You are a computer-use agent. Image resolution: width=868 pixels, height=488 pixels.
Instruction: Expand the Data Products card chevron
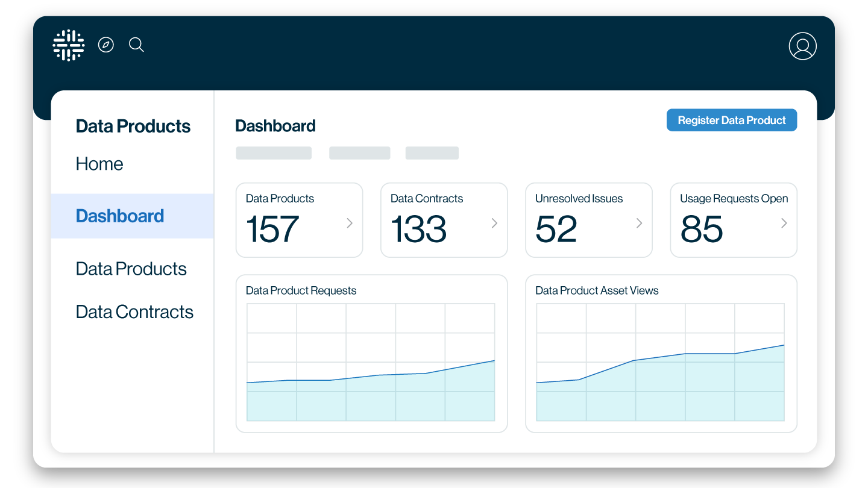tap(350, 223)
